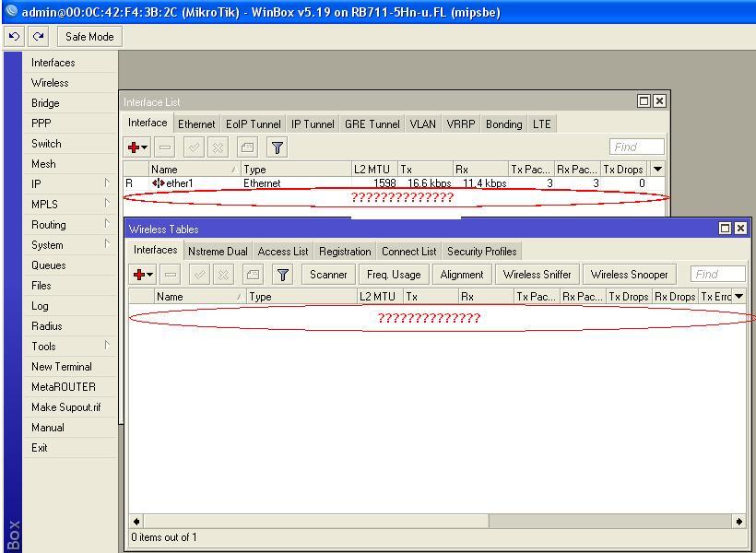Add new interface with the red plus icon
The height and width of the screenshot is (553, 756).
point(133,147)
